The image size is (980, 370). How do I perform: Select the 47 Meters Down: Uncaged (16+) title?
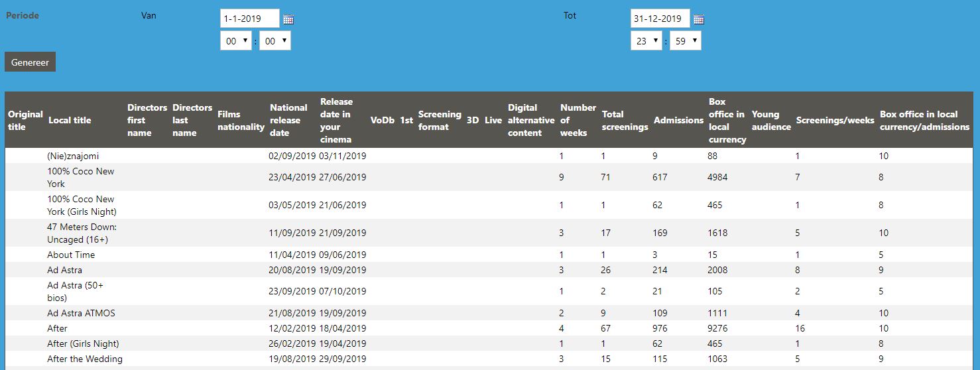[x=82, y=233]
